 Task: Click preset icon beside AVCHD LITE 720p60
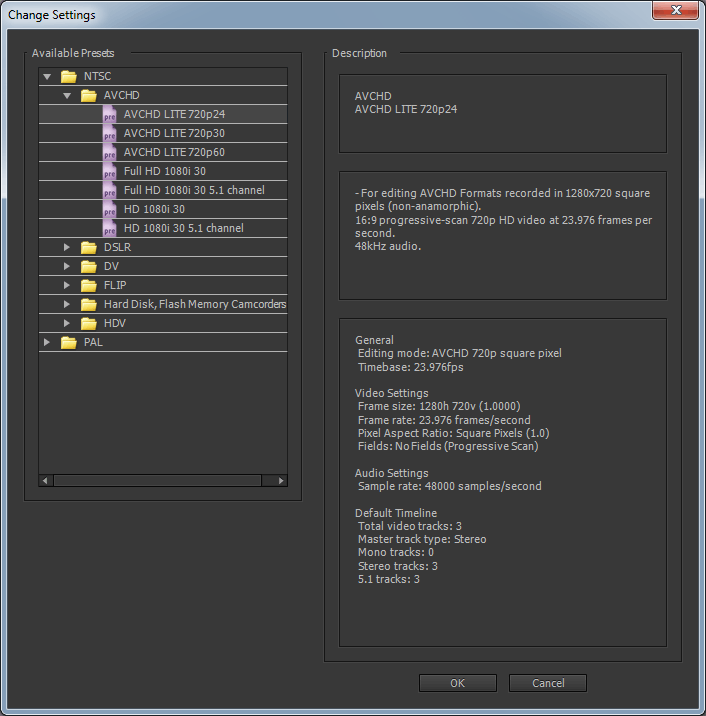click(110, 152)
